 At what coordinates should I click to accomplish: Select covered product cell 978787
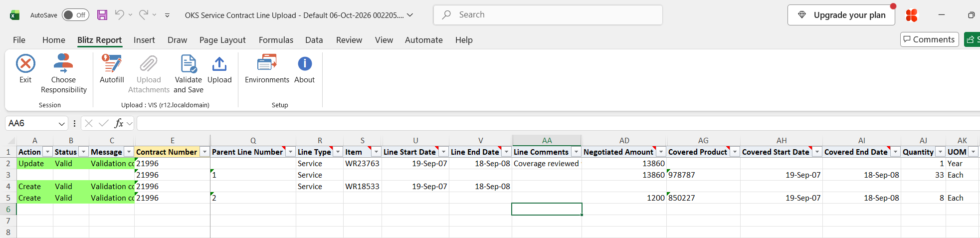tap(703, 175)
